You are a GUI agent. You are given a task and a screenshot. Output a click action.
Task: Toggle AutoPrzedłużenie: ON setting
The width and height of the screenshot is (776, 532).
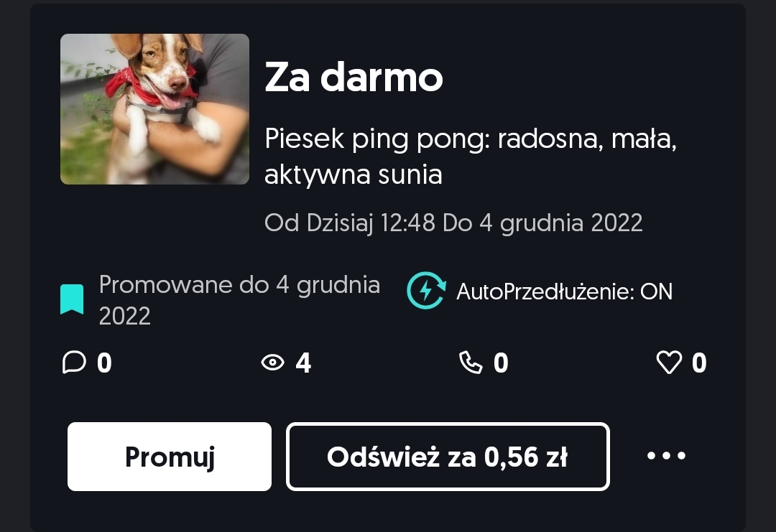(564, 291)
